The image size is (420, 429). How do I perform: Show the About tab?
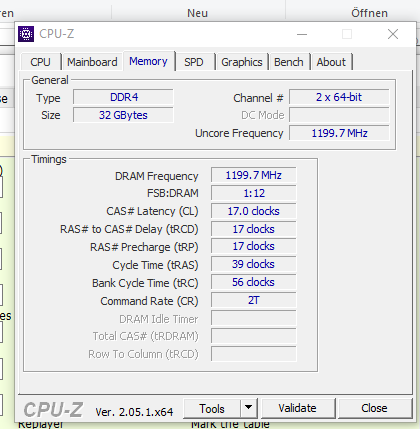pos(331,62)
